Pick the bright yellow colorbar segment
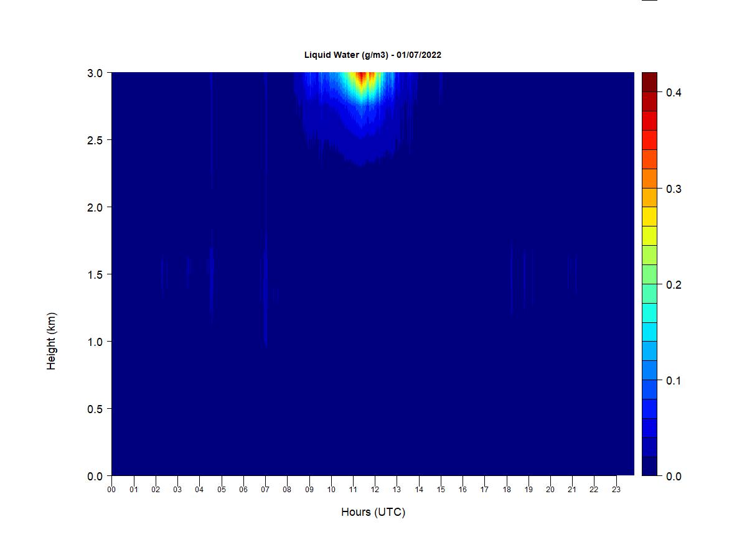Viewport: 747px width, 560px height. point(649,217)
